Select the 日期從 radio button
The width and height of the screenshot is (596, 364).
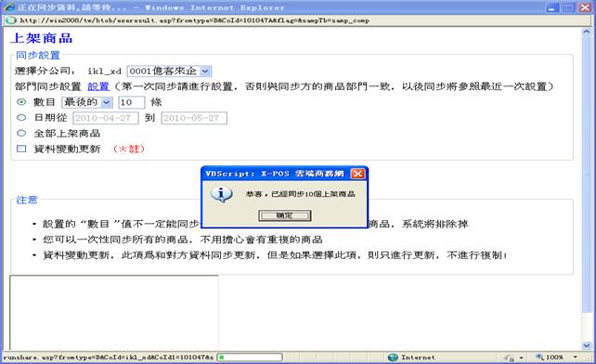tap(21, 118)
